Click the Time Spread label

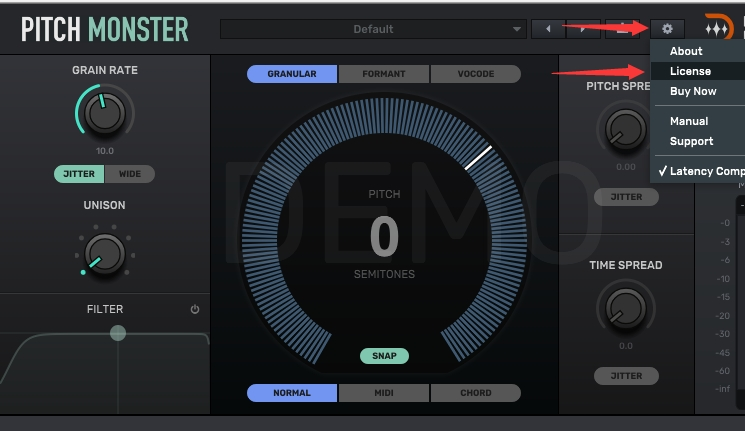(626, 265)
